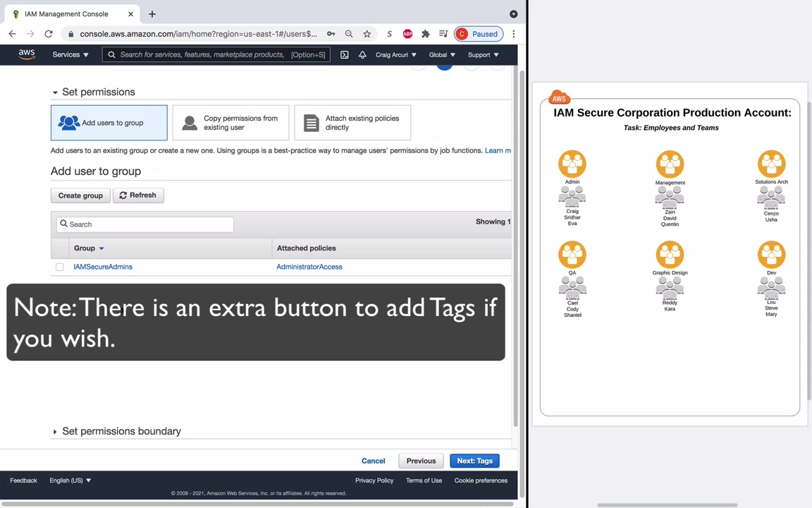The width and height of the screenshot is (812, 508).
Task: Bookmark page with the star icon
Action: coord(367,34)
